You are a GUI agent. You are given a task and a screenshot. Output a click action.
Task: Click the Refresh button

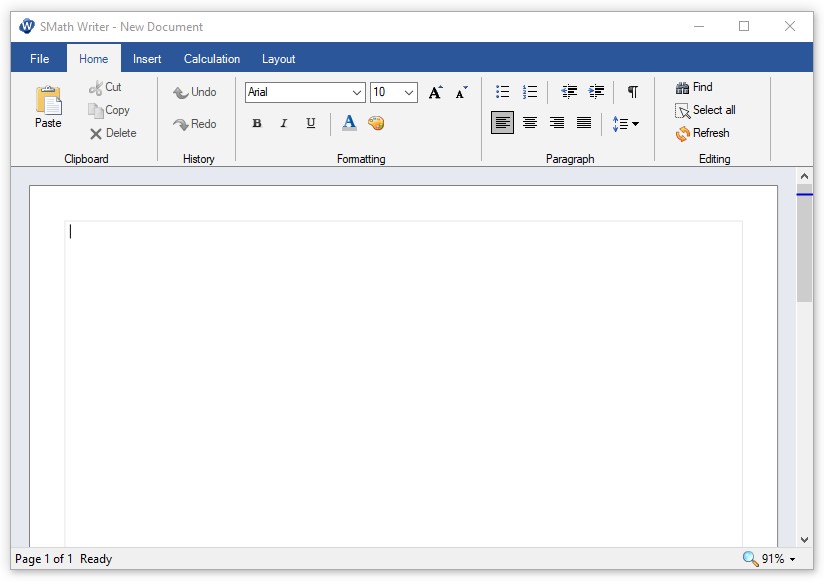coord(702,133)
